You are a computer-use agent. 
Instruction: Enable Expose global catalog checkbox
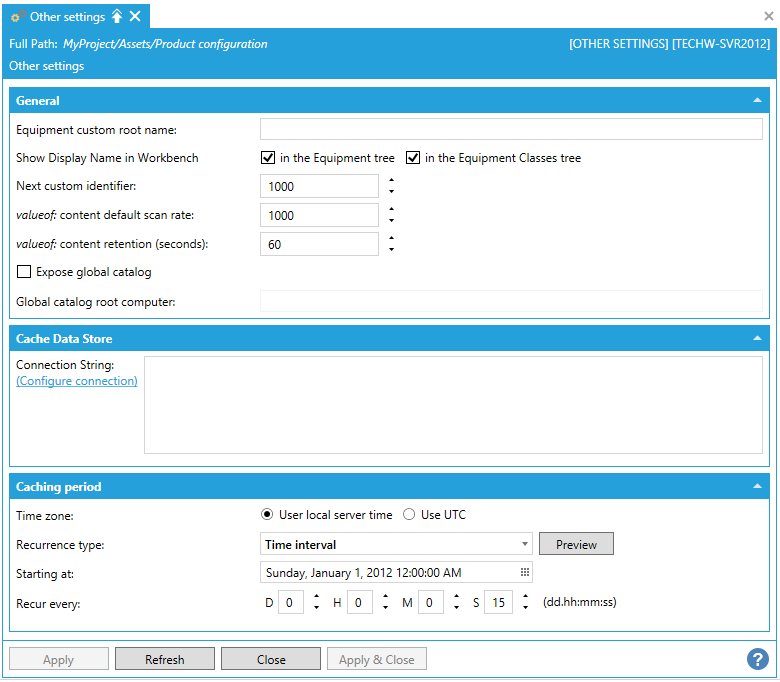(x=24, y=272)
